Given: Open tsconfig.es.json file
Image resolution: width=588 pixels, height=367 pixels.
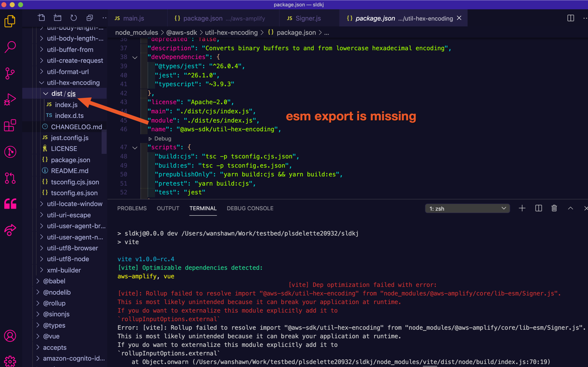Looking at the screenshot, I should click(x=65, y=193).
